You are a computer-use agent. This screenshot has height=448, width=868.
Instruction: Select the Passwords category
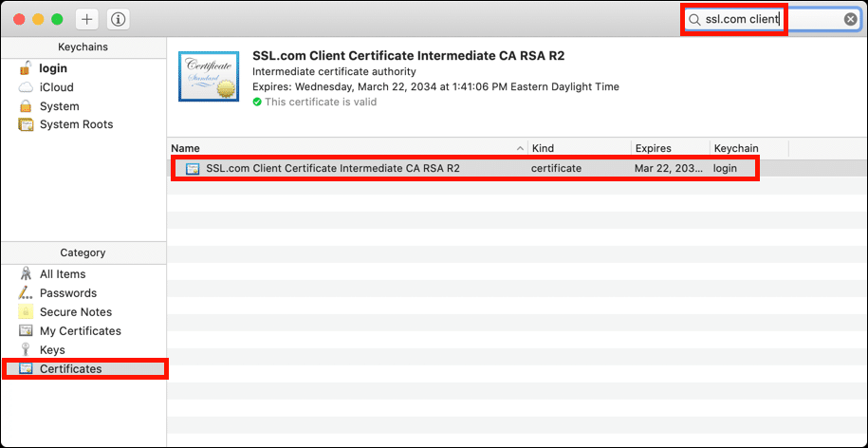coord(67,293)
